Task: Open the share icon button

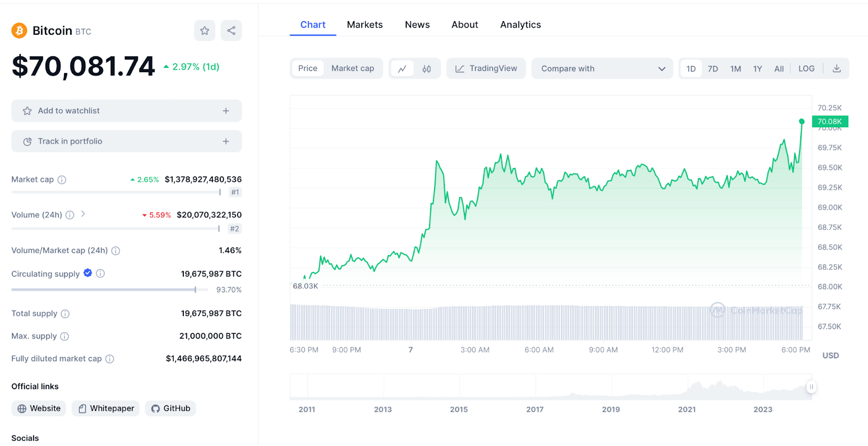Action: 231,30
